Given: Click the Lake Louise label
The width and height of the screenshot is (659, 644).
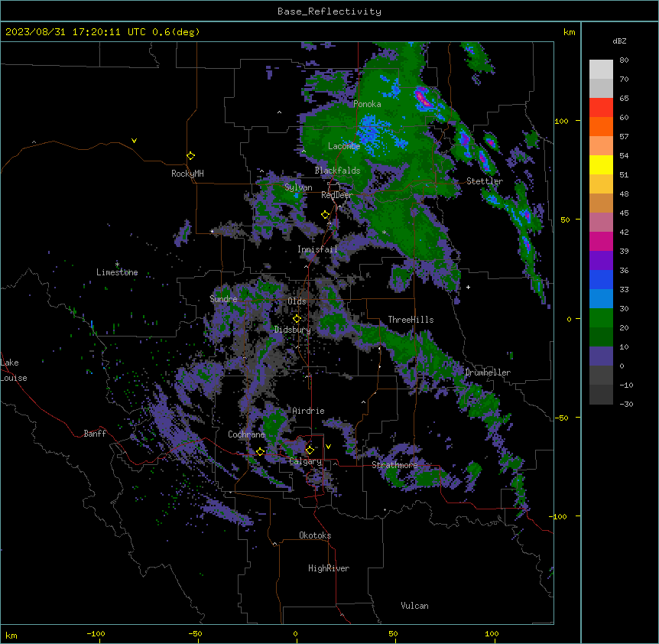Looking at the screenshot, I should pyautogui.click(x=12, y=370).
